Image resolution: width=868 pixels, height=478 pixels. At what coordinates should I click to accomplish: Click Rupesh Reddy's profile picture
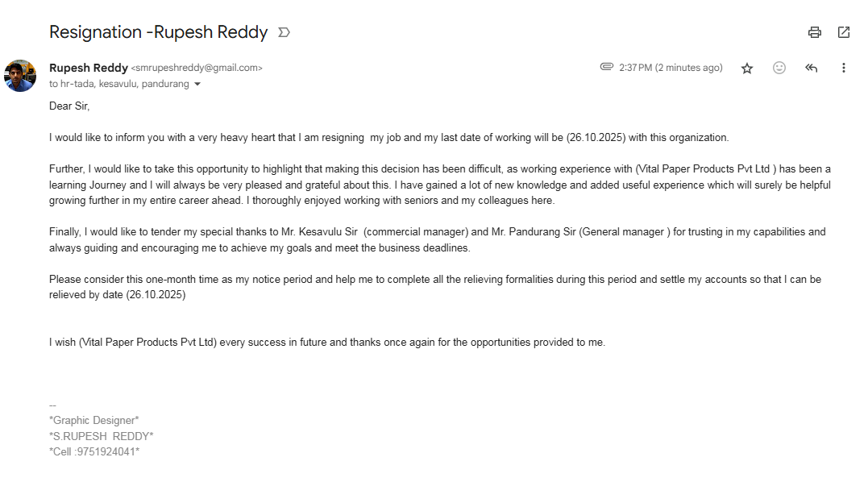[20, 75]
